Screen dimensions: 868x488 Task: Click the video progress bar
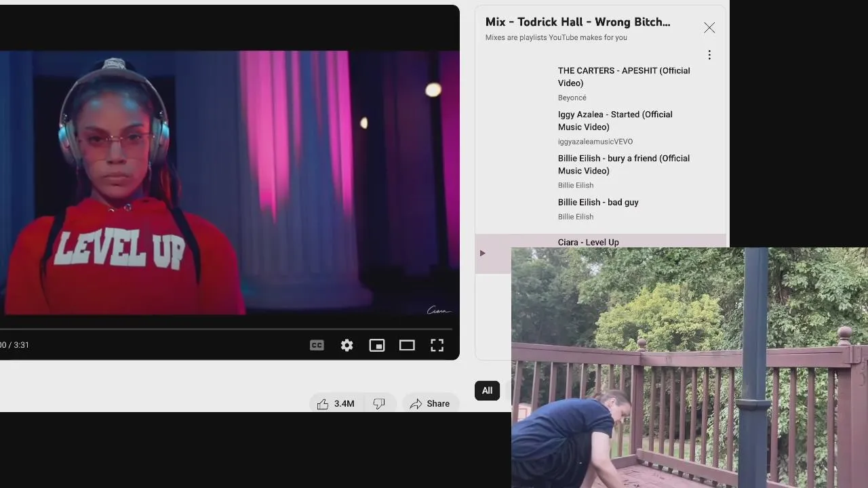pos(226,329)
